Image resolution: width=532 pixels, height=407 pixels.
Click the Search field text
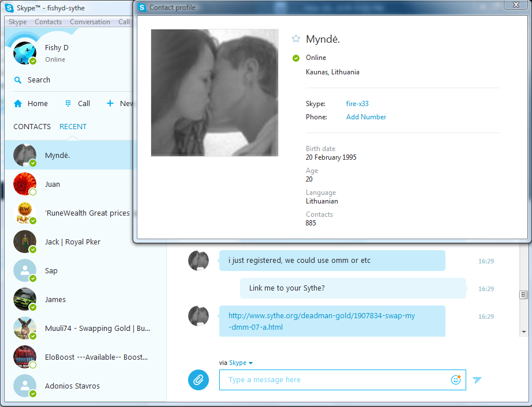(x=39, y=80)
